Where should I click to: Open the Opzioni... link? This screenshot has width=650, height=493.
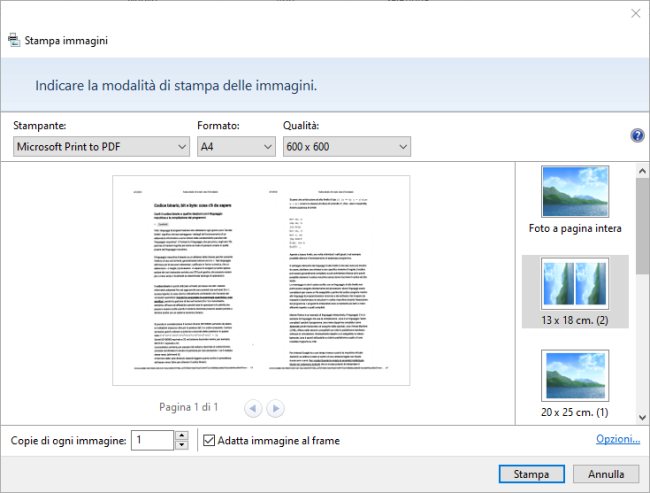[x=617, y=440]
